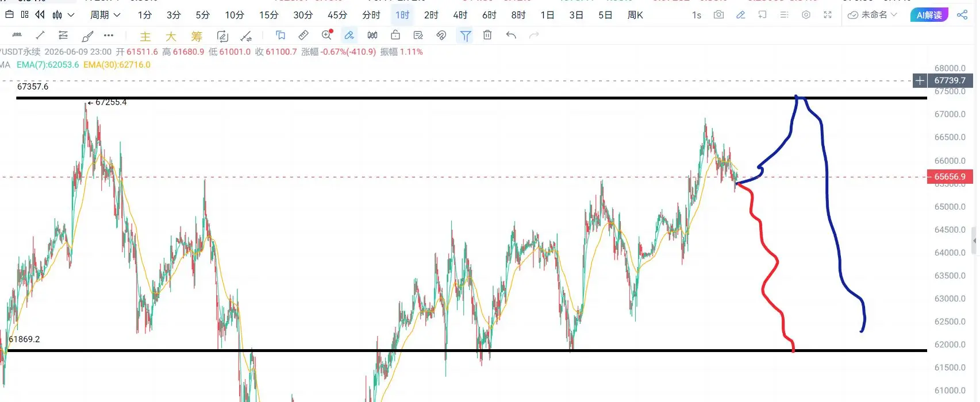980x402 pixels.
Task: Expand the chart type dropdown arrow
Action: [71, 15]
